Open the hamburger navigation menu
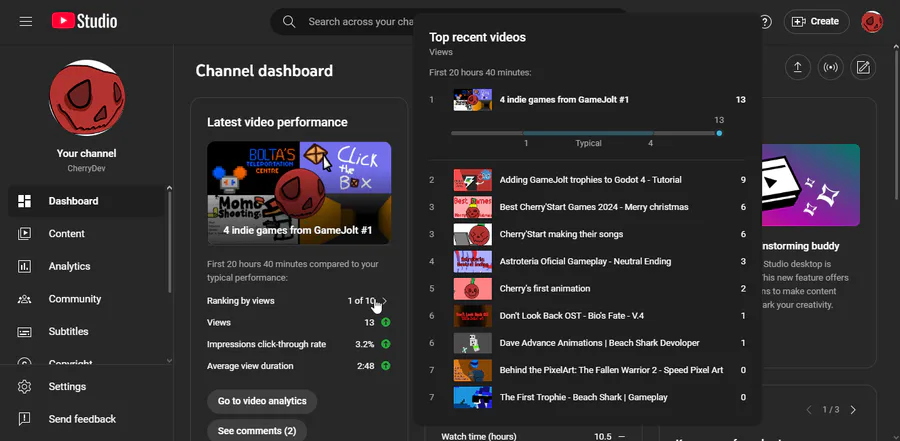The width and height of the screenshot is (900, 441). pos(25,21)
